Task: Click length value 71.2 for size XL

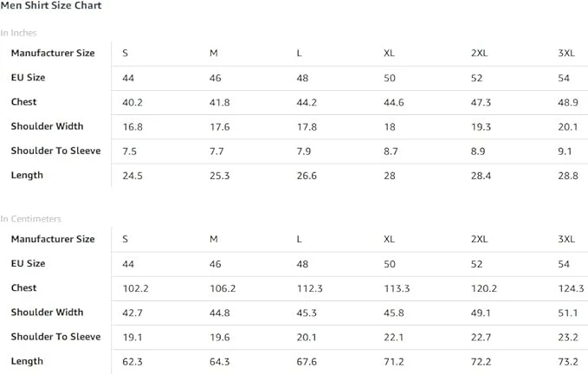Action: coord(394,361)
